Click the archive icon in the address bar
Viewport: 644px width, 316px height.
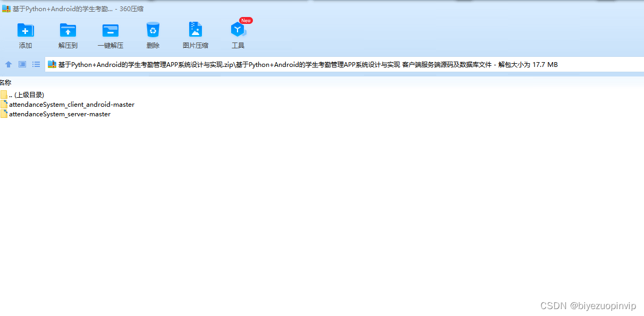tap(52, 64)
